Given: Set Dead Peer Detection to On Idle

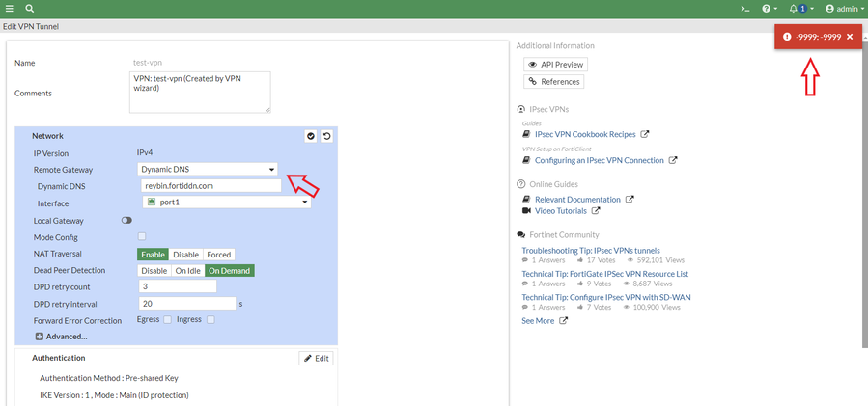Looking at the screenshot, I should tap(187, 271).
